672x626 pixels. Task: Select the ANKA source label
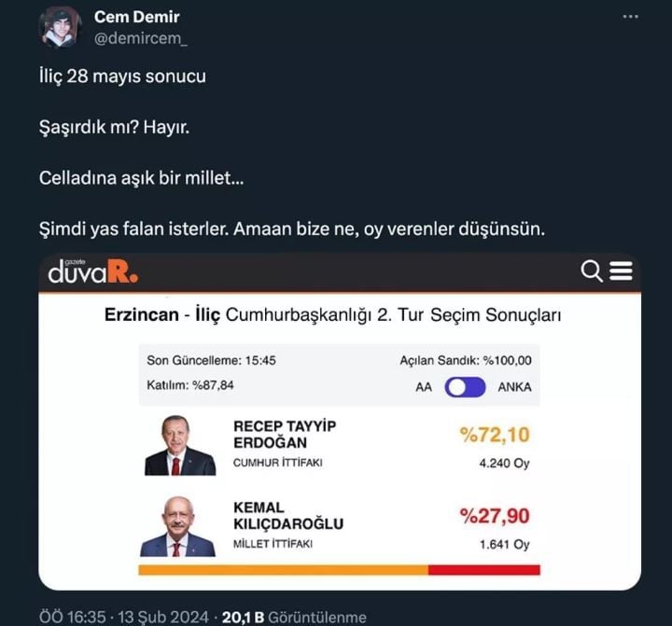(514, 387)
